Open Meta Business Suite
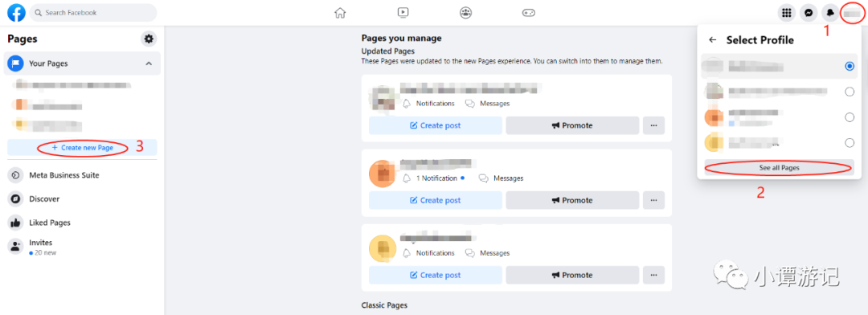The height and width of the screenshot is (315, 868). point(82,175)
